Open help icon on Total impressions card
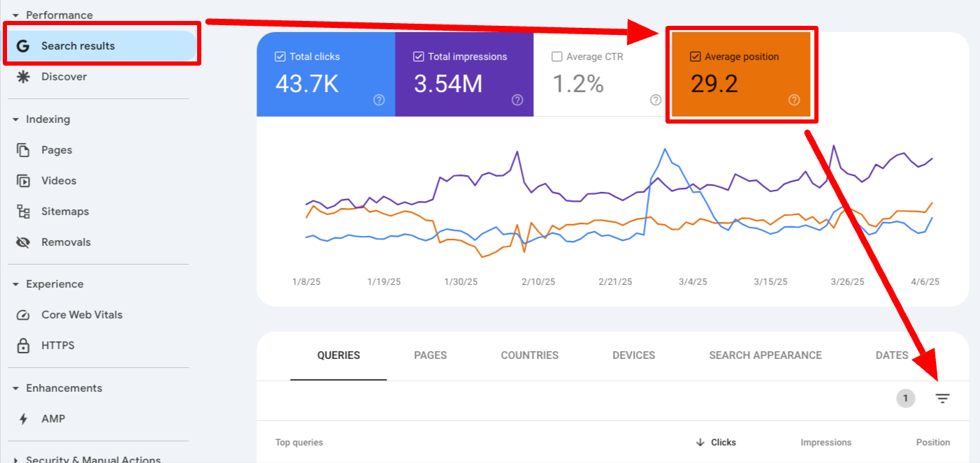Screen dimensions: 980x463 [517, 100]
